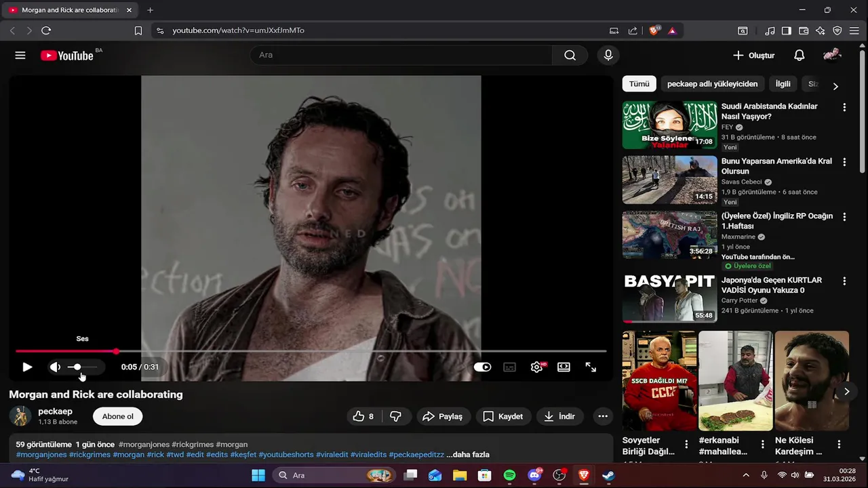Bookmark this page in the address bar
This screenshot has width=868, height=488.
tap(138, 30)
